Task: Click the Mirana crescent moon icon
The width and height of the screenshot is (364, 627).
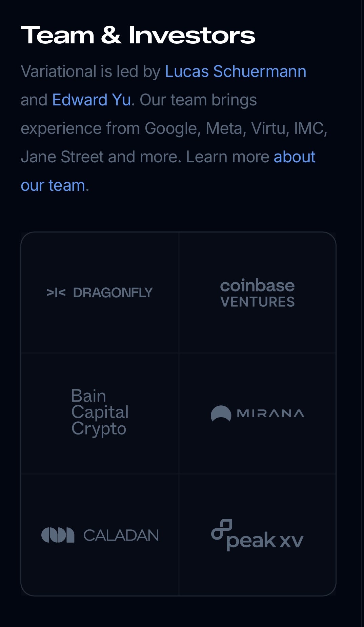Action: (221, 413)
